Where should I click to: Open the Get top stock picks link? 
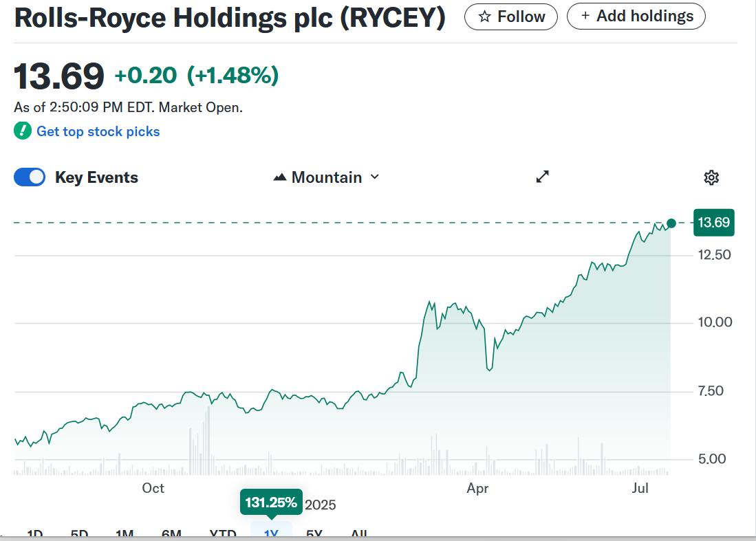point(98,131)
